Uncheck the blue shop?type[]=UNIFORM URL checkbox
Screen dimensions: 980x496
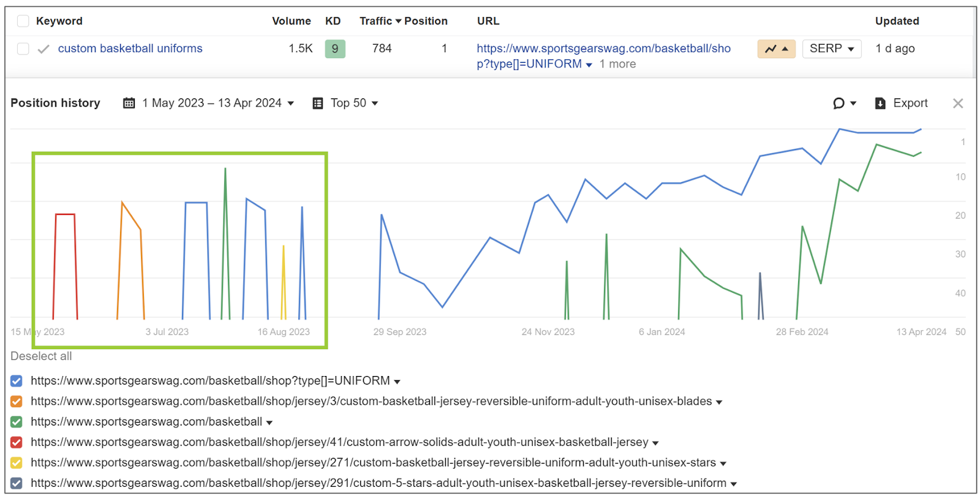pos(17,381)
